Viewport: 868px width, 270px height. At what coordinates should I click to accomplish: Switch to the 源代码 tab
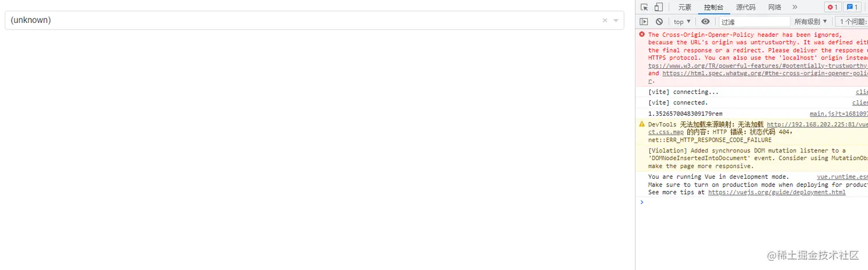click(x=746, y=7)
